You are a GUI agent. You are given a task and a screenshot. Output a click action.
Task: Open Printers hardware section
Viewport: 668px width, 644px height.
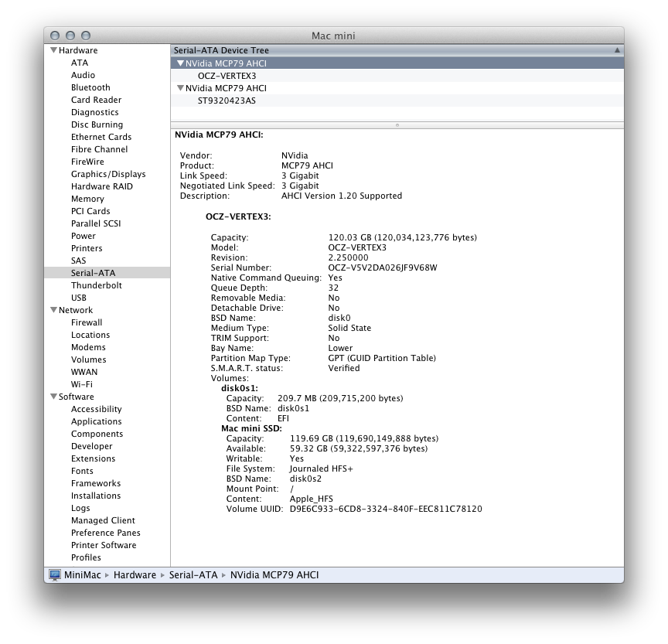click(87, 248)
